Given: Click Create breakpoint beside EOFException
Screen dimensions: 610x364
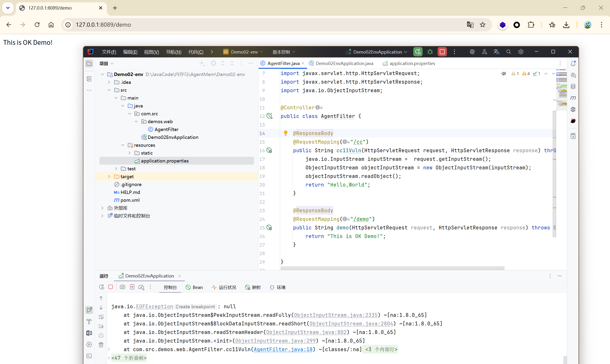Looking at the screenshot, I should pos(195,307).
